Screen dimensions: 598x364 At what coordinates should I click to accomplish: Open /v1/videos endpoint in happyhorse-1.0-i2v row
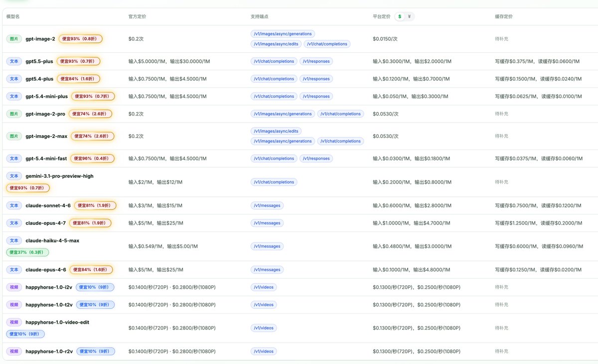coord(264,287)
